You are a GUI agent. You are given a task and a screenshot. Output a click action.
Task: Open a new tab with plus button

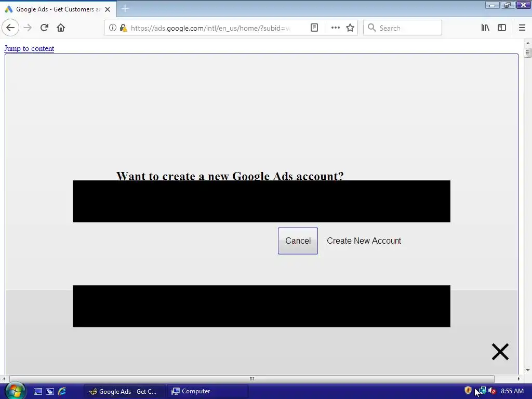pos(125,8)
